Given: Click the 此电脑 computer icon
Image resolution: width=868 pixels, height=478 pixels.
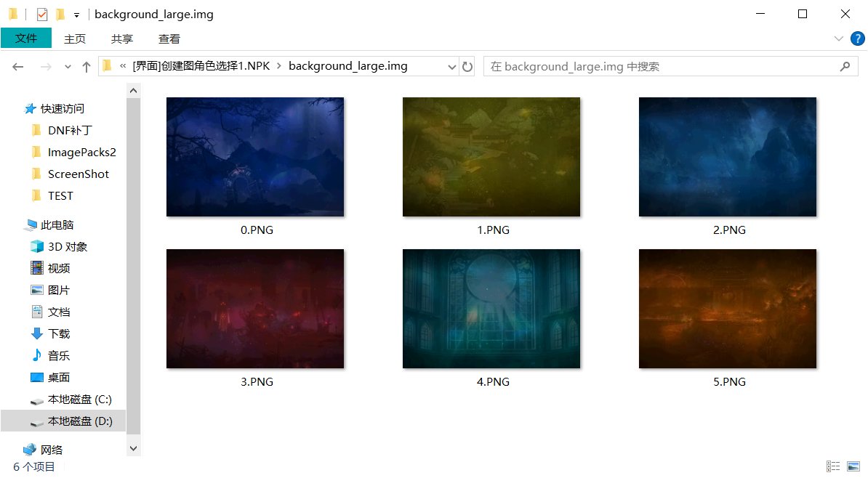Looking at the screenshot, I should pos(30,224).
